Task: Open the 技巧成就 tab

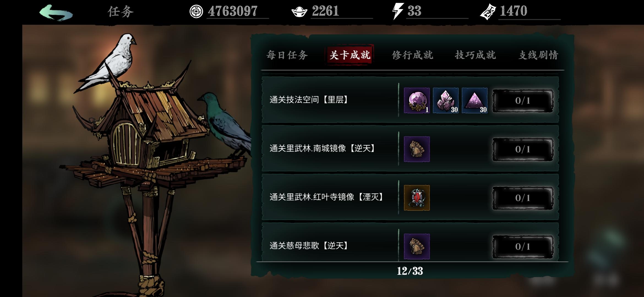Action: (x=475, y=55)
